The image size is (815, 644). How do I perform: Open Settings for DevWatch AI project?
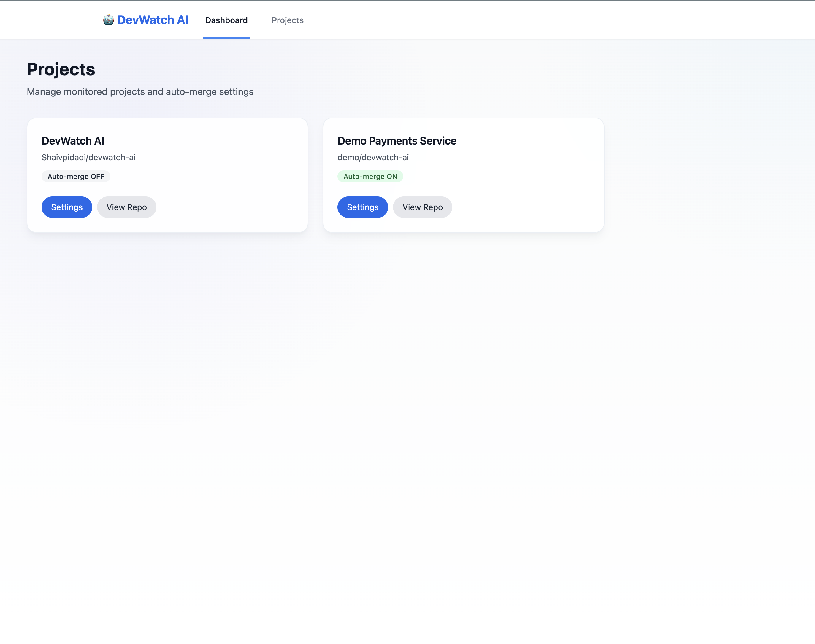[x=67, y=207]
